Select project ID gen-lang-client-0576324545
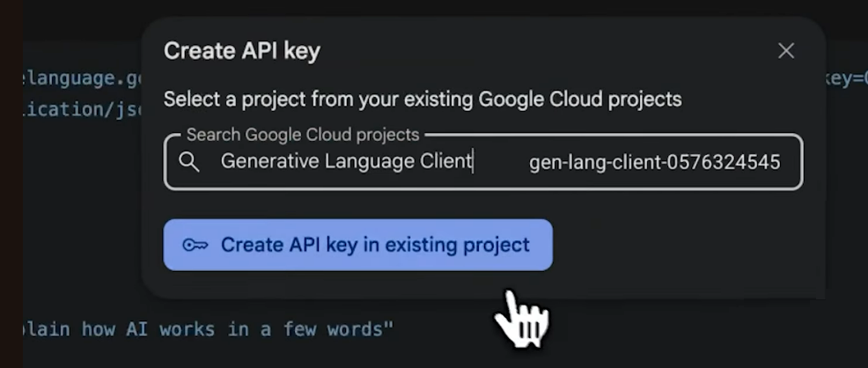Screen dimensions: 868x368 click(654, 162)
